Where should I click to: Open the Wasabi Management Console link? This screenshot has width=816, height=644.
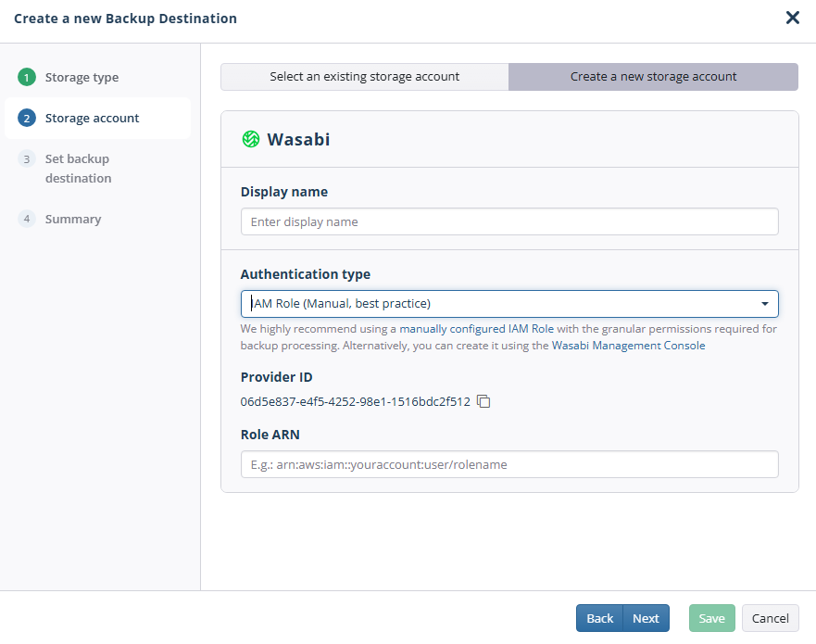click(628, 346)
